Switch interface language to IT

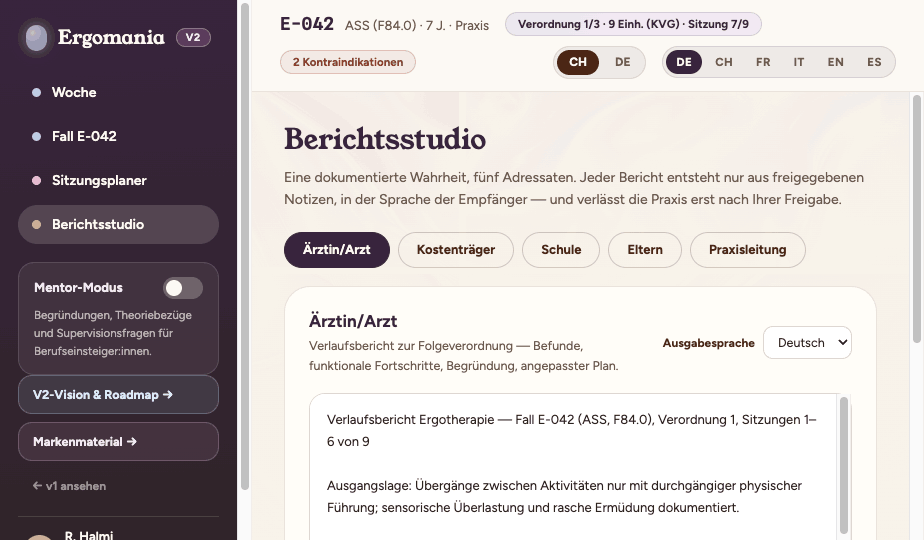tap(798, 62)
